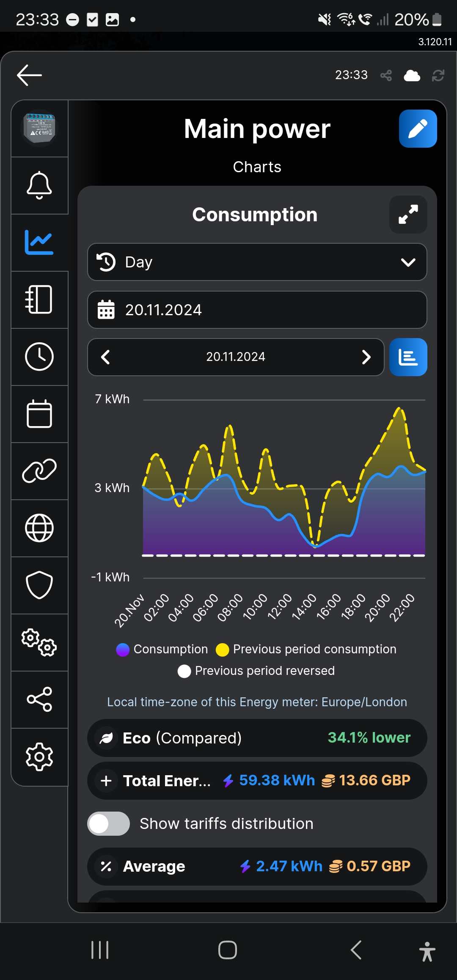The width and height of the screenshot is (457, 980).
Task: Open the schedule clock icon in sidebar
Action: [x=39, y=357]
